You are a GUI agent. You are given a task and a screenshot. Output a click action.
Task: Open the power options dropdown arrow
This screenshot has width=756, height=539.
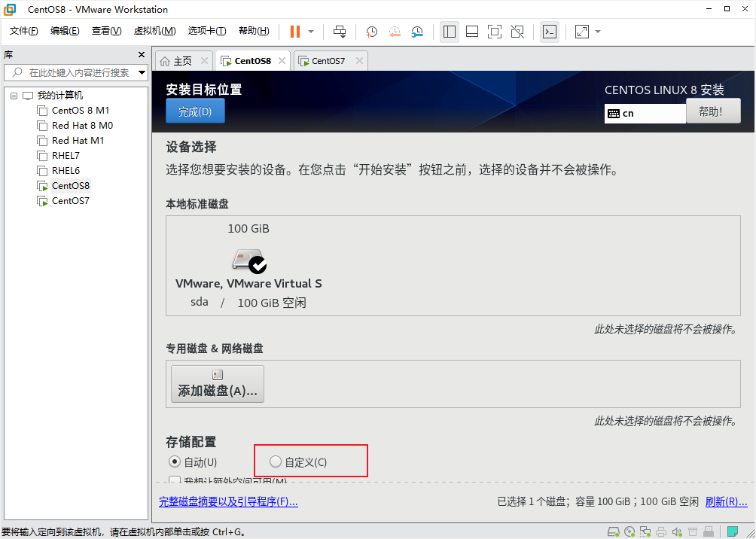point(311,32)
